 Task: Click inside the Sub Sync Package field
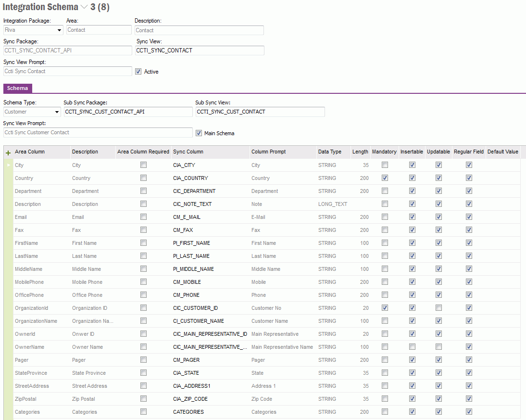point(127,112)
